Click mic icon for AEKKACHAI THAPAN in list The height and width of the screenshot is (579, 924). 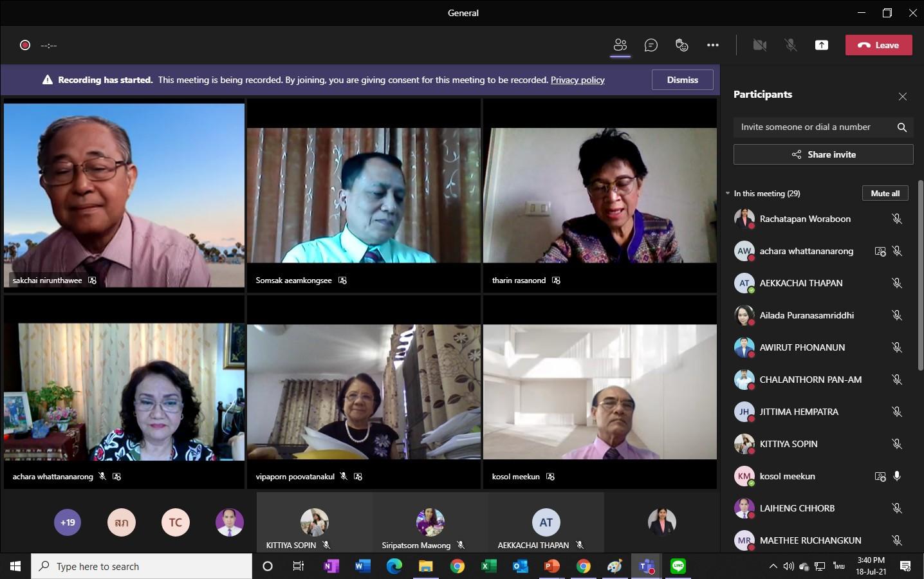pyautogui.click(x=897, y=283)
